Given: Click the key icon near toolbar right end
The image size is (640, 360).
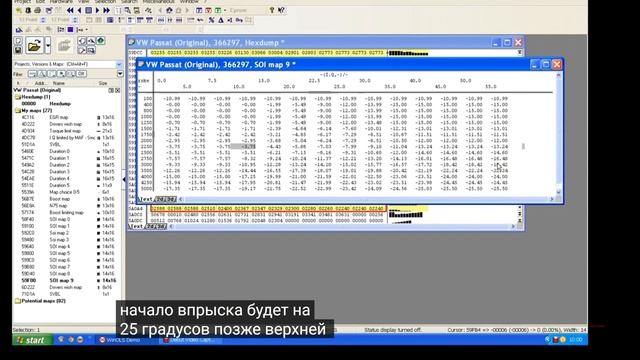Looking at the screenshot, I should point(272,10).
